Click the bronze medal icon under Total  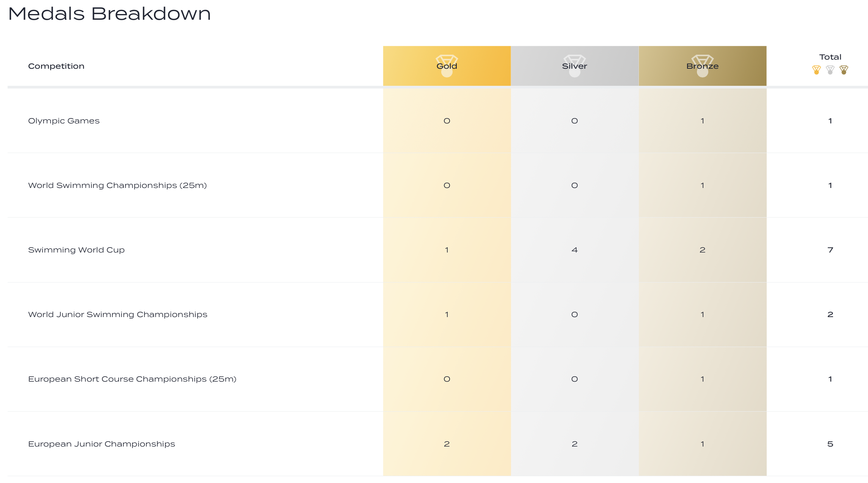pos(844,70)
